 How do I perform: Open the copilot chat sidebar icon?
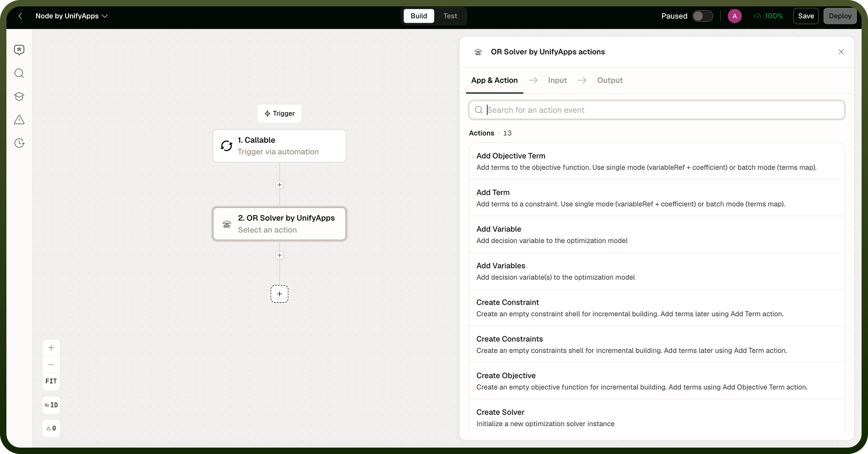click(x=19, y=50)
